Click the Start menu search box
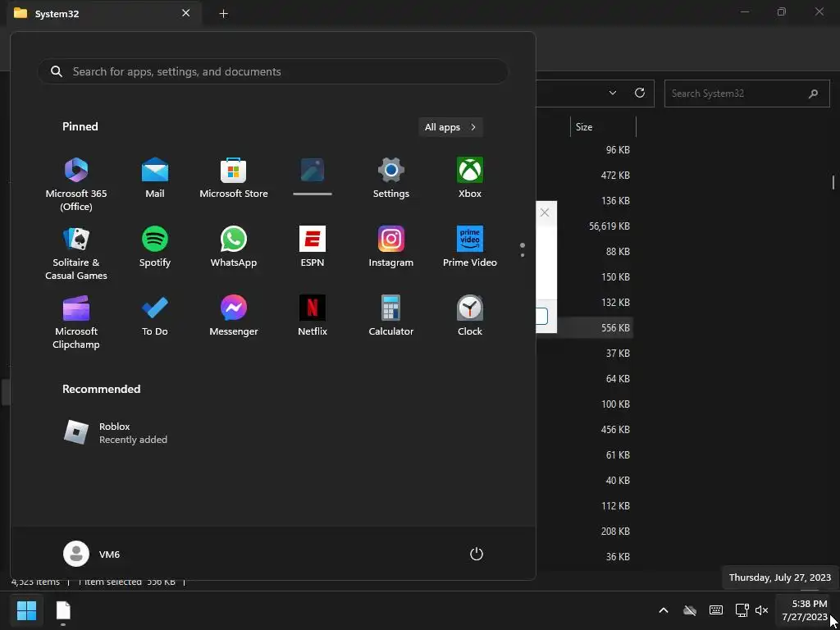 (272, 72)
